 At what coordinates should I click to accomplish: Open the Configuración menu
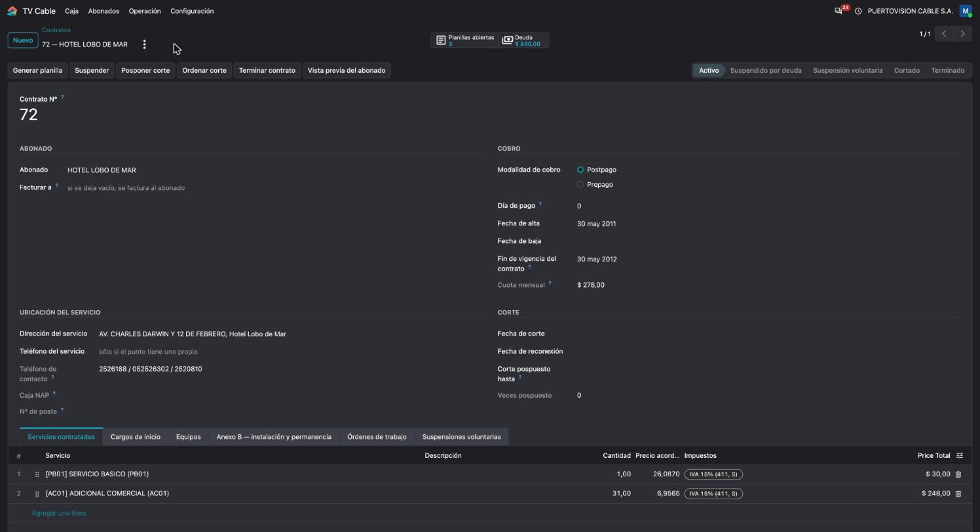(x=192, y=11)
